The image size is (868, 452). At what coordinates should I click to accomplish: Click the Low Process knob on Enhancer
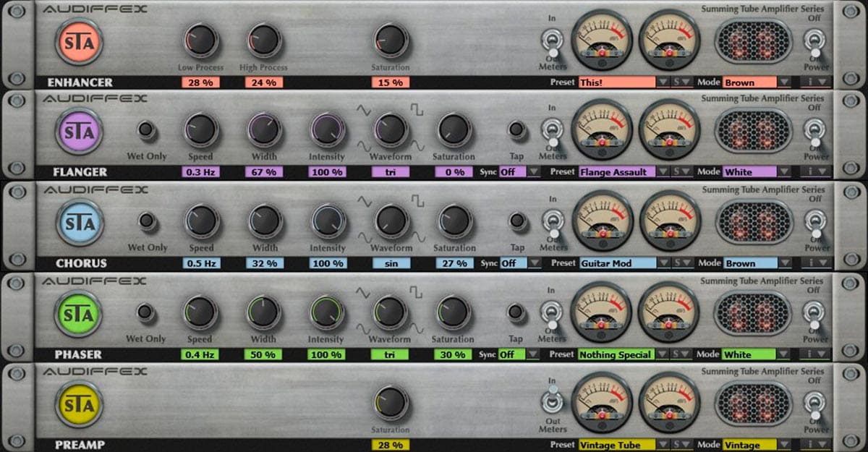pyautogui.click(x=200, y=40)
